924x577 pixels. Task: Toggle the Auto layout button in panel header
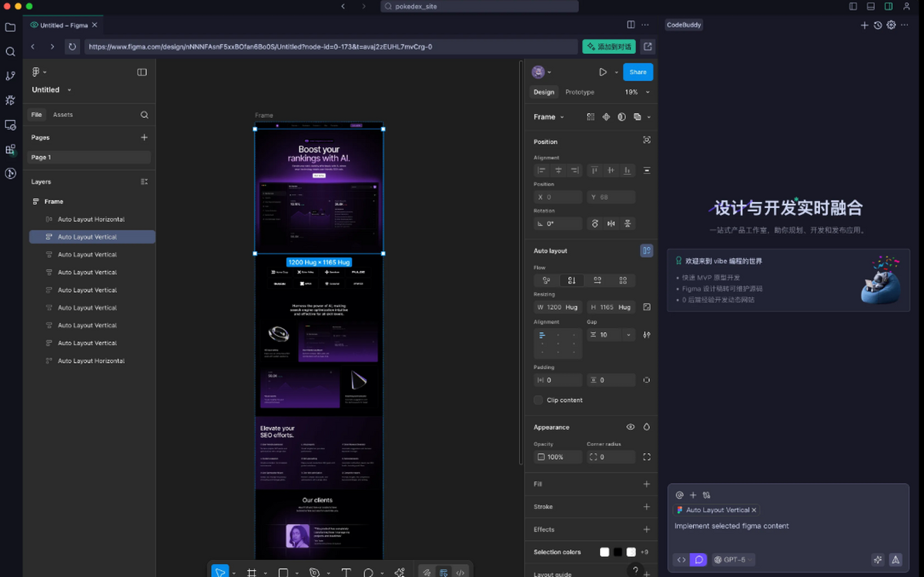point(646,250)
